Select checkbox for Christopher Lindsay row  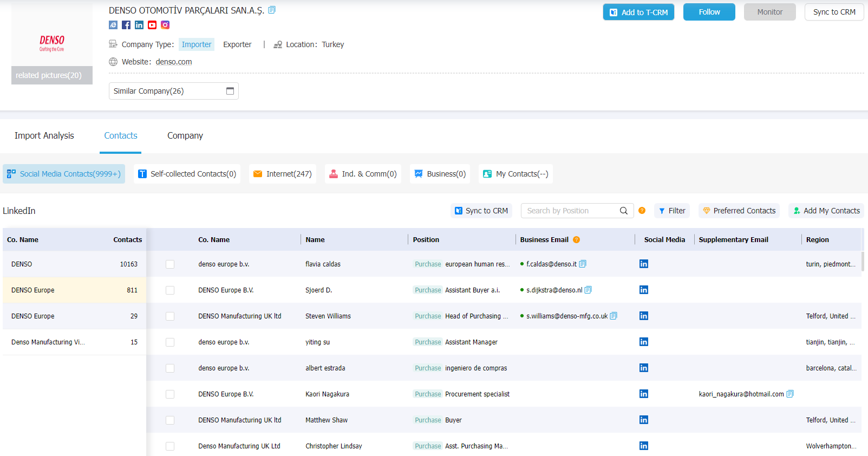click(170, 446)
